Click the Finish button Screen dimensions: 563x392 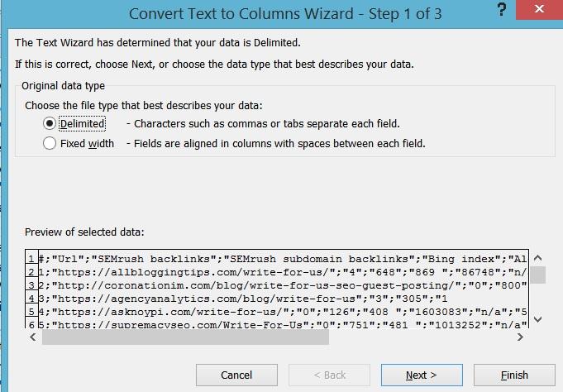tap(514, 375)
